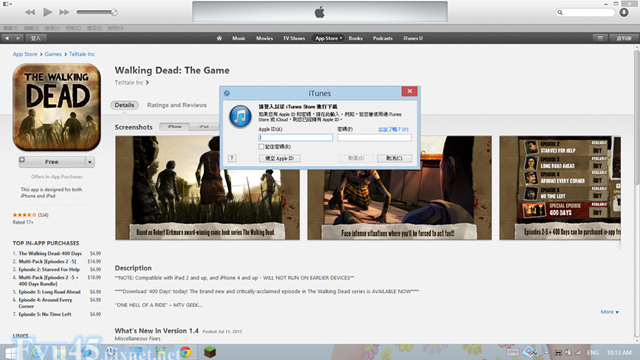Viewport: 640px width, 360px height.
Task: Click the rewind icon
Action: click(30, 12)
